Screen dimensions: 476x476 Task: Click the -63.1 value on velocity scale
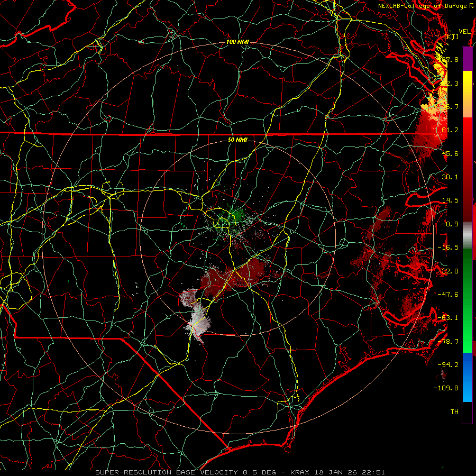click(448, 318)
